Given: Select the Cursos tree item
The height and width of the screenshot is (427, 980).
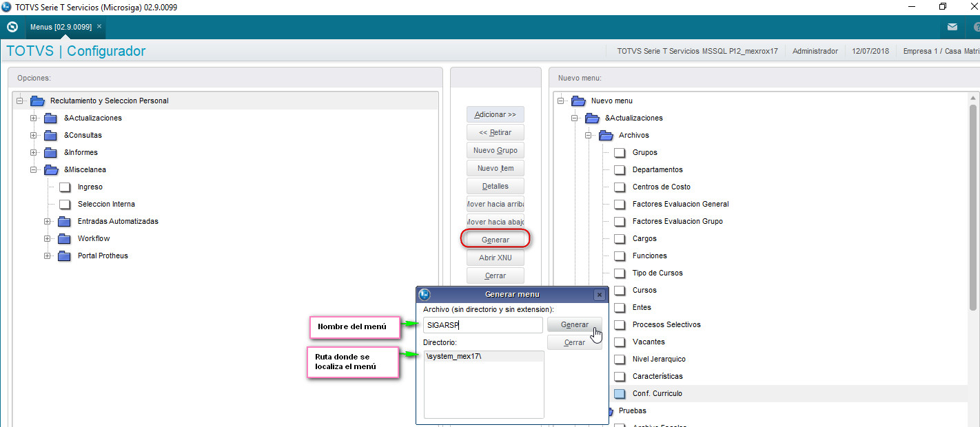Looking at the screenshot, I should click(644, 290).
